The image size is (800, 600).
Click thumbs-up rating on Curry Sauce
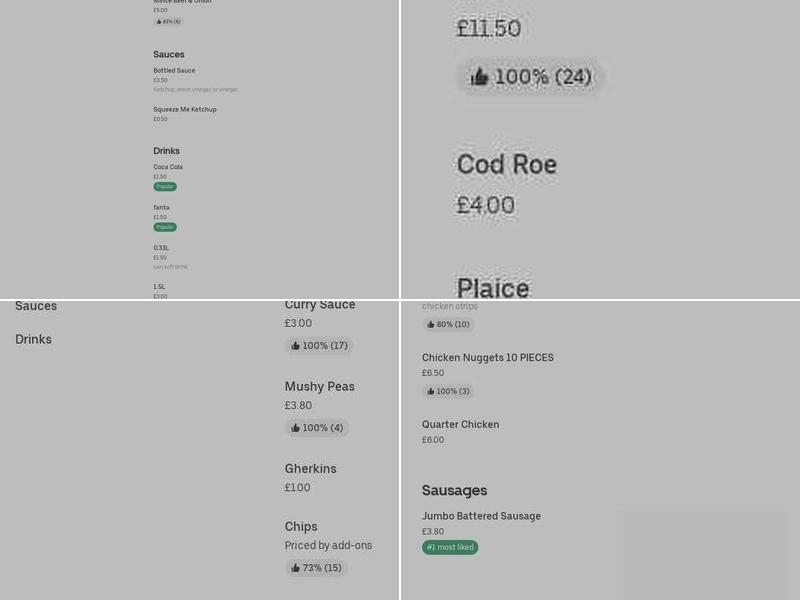(319, 346)
